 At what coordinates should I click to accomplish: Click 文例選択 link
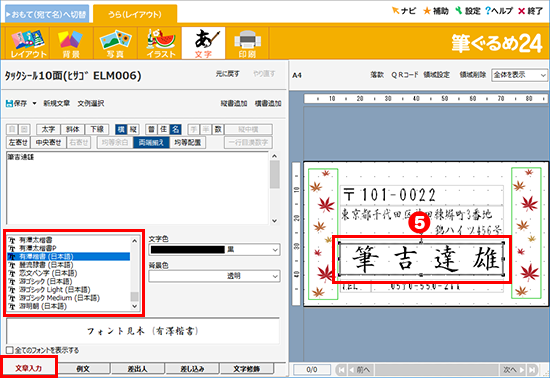(x=91, y=103)
